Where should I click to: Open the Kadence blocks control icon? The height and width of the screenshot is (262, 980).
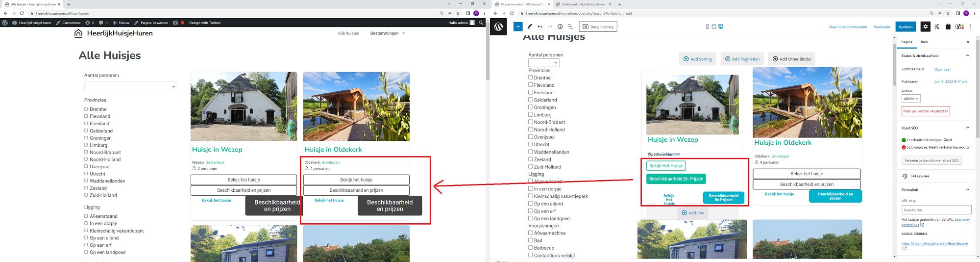(937, 26)
